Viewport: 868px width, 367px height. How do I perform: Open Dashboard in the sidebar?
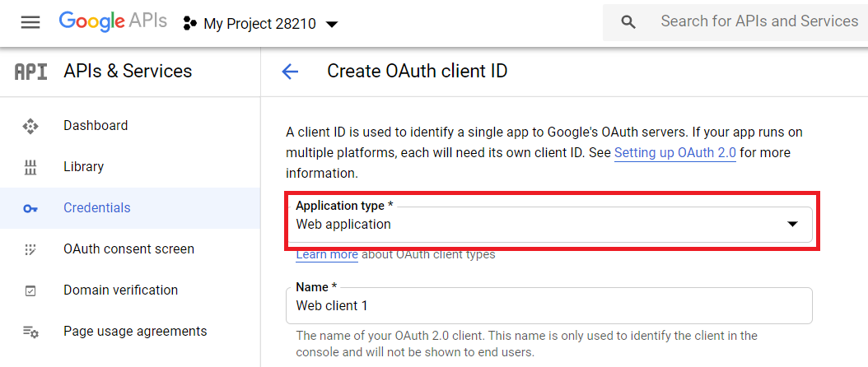click(130, 126)
